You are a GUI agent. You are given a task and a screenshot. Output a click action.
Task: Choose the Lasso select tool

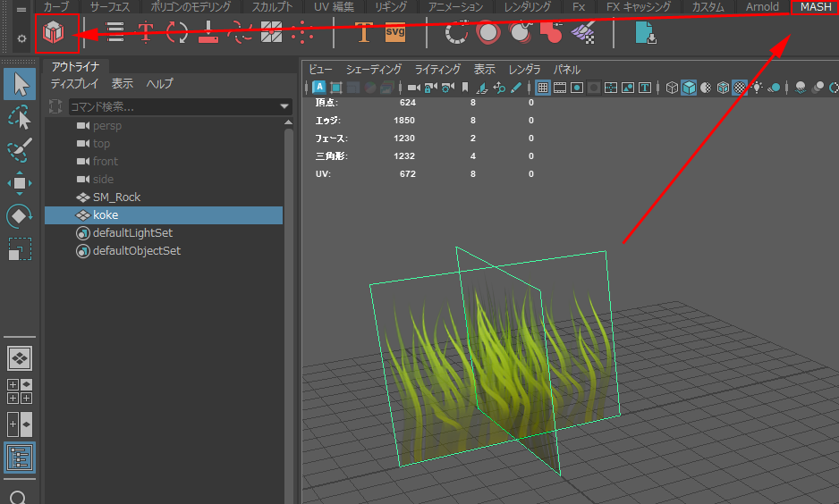(20, 118)
